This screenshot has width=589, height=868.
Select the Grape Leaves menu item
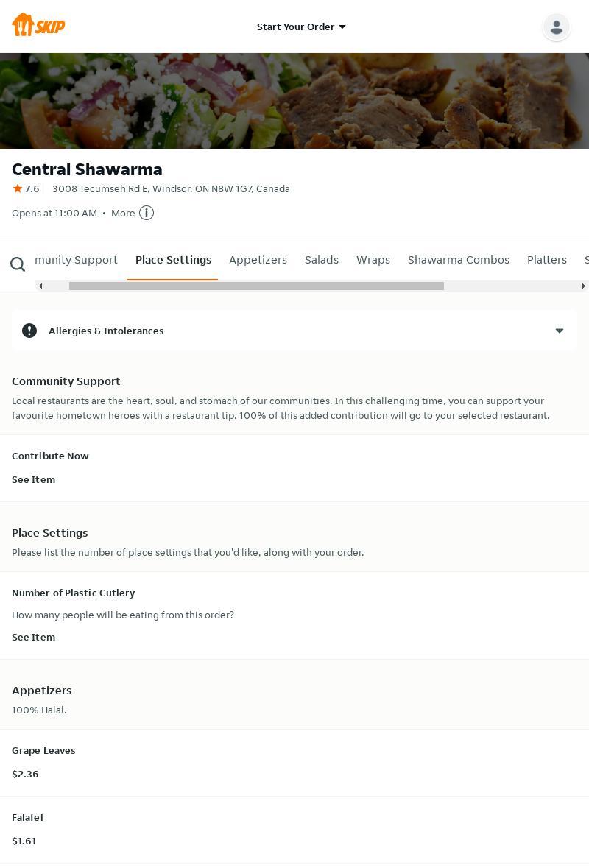tap(43, 751)
